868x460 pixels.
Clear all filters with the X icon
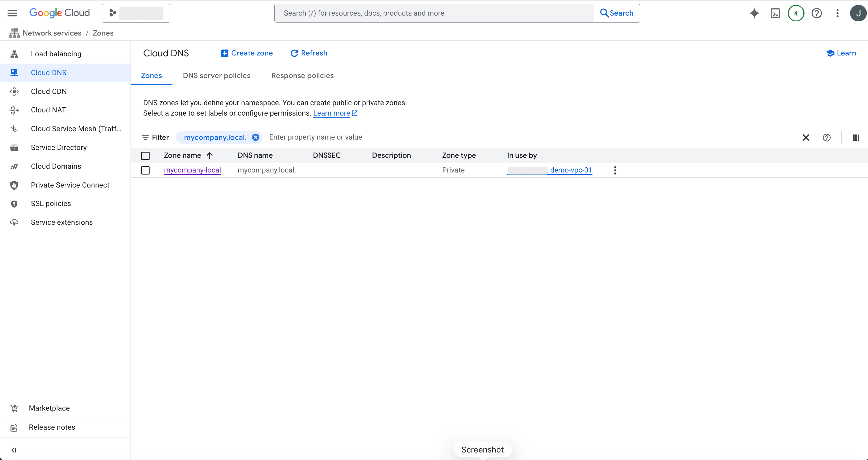point(806,137)
